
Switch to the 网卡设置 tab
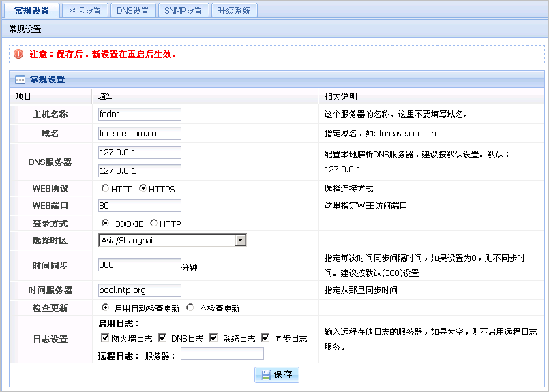click(85, 10)
